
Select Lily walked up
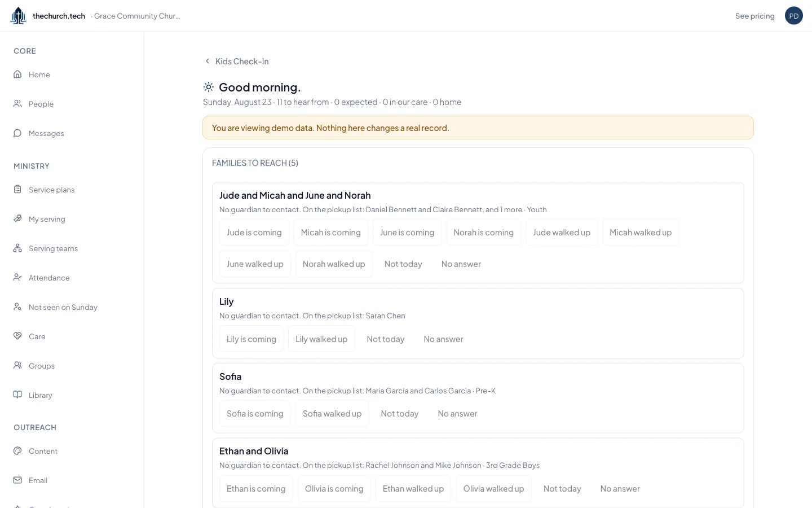coord(321,339)
